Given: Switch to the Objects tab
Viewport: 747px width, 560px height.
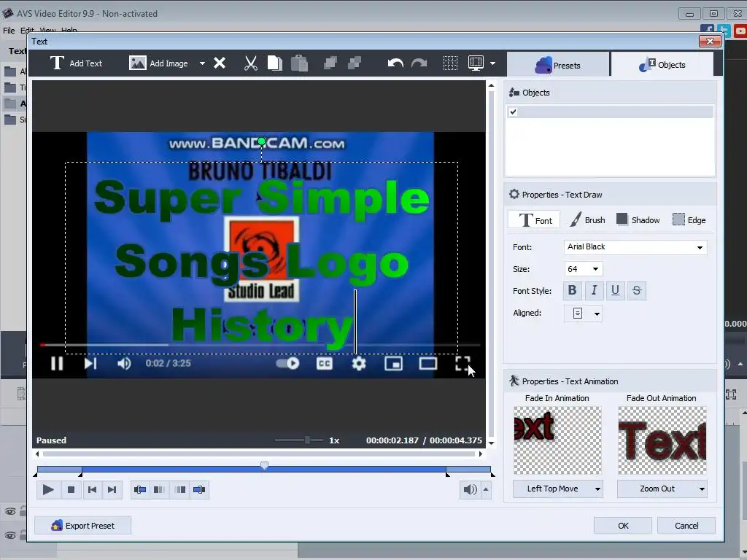Looking at the screenshot, I should pyautogui.click(x=662, y=65).
